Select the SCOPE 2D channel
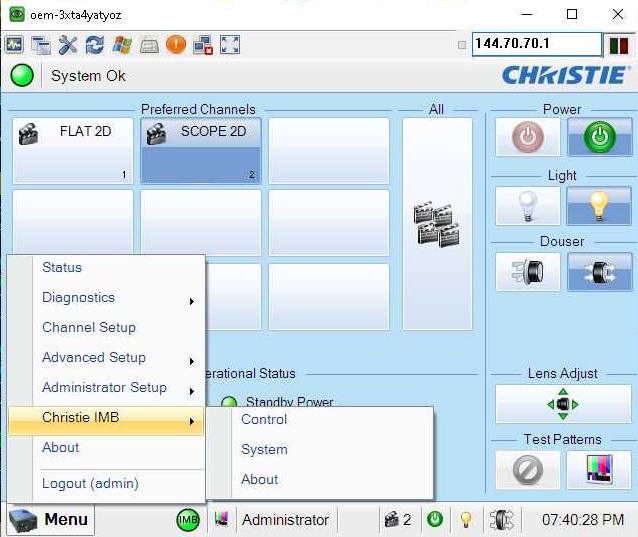 [x=201, y=151]
